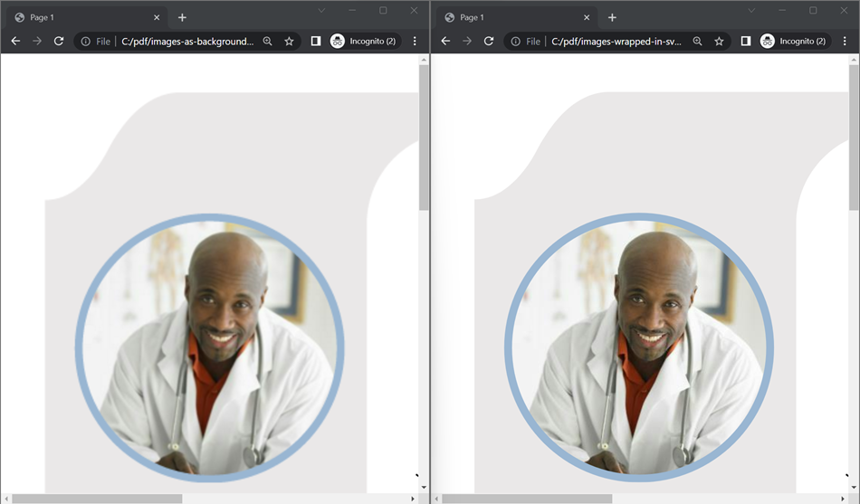Go forward in the right browser window

pos(467,41)
